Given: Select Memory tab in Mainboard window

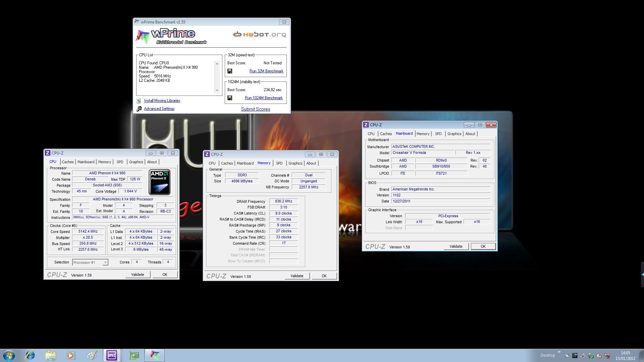Looking at the screenshot, I should pyautogui.click(x=423, y=134).
